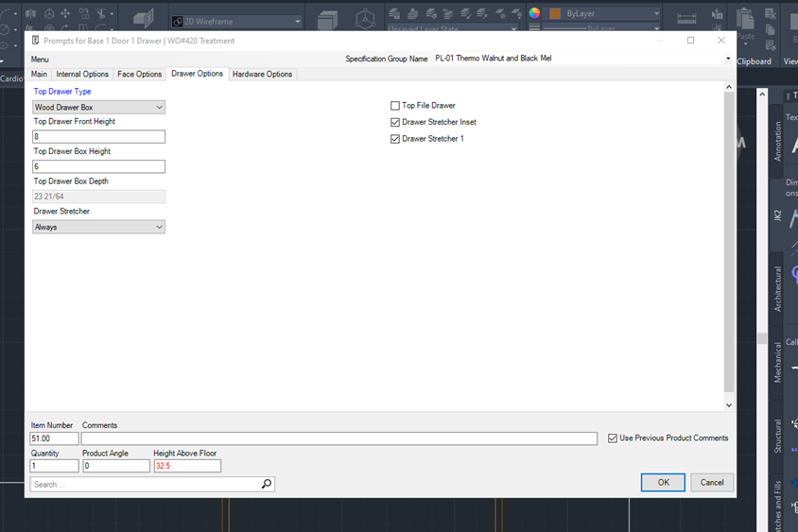Open the Mechanical palette tab

[777, 362]
